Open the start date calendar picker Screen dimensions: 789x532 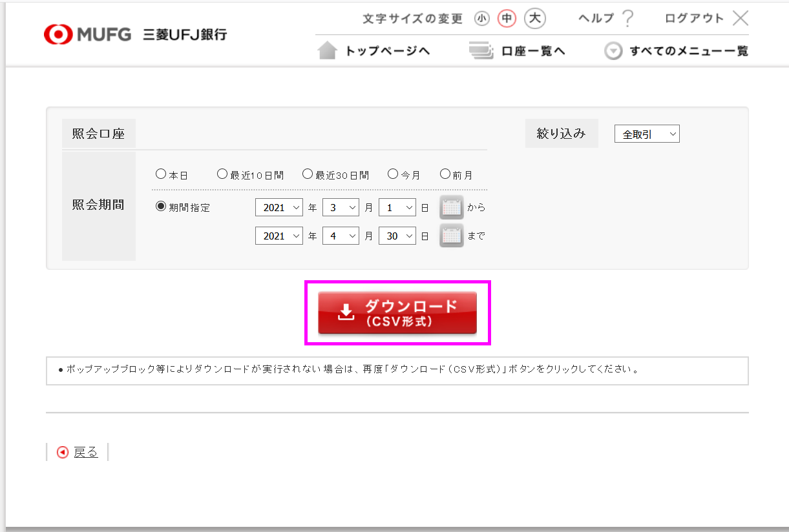(x=451, y=207)
